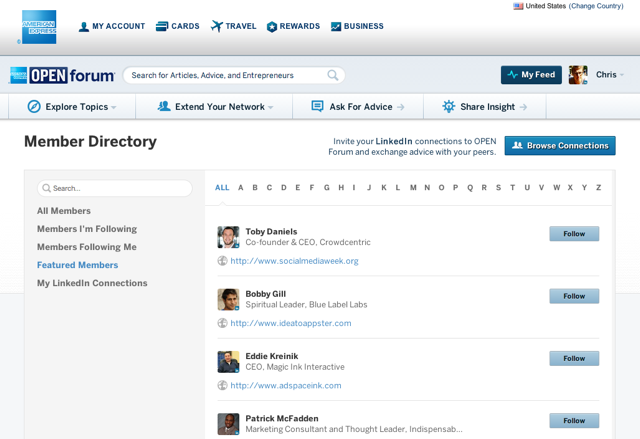Screen dimensions: 640x439
Task: Follow Toby Daniels
Action: pyautogui.click(x=574, y=234)
